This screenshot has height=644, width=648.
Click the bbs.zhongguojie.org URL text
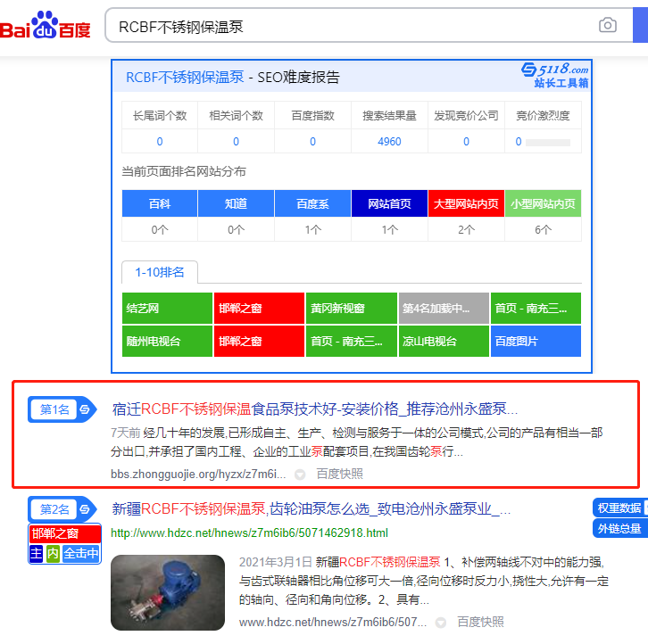point(198,474)
